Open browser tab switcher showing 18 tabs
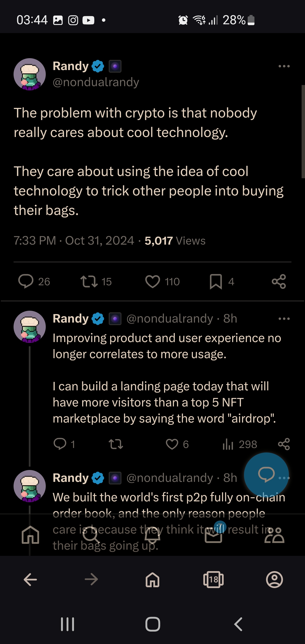The image size is (305, 644). [213, 580]
